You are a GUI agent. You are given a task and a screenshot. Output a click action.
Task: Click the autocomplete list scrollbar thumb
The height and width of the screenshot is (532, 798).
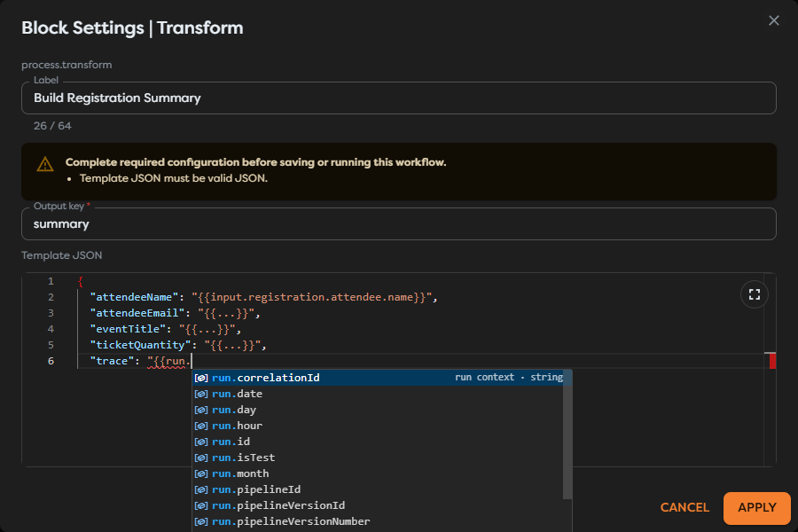coord(567,434)
